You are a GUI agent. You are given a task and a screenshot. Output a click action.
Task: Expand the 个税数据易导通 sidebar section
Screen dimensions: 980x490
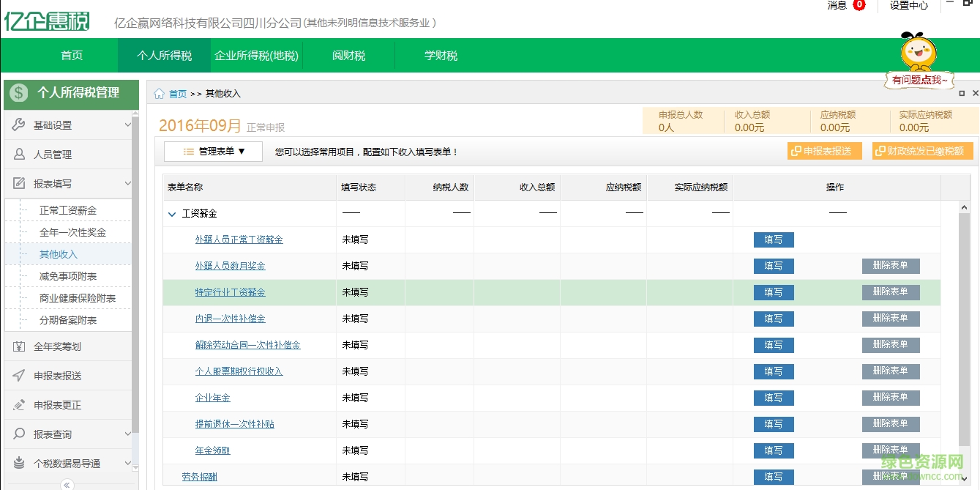[x=127, y=464]
